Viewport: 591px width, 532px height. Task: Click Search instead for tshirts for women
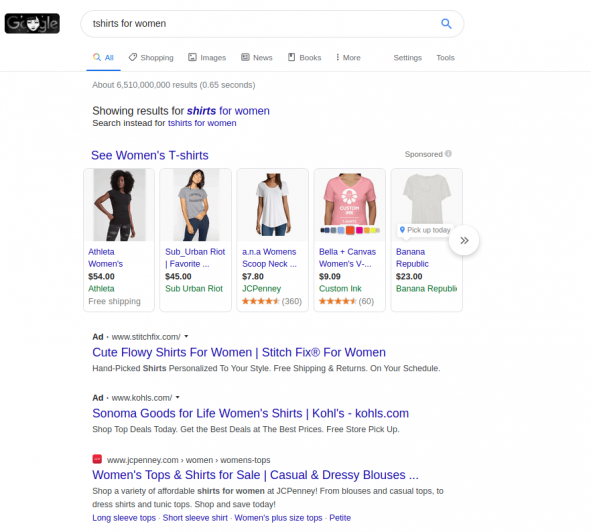coord(202,123)
